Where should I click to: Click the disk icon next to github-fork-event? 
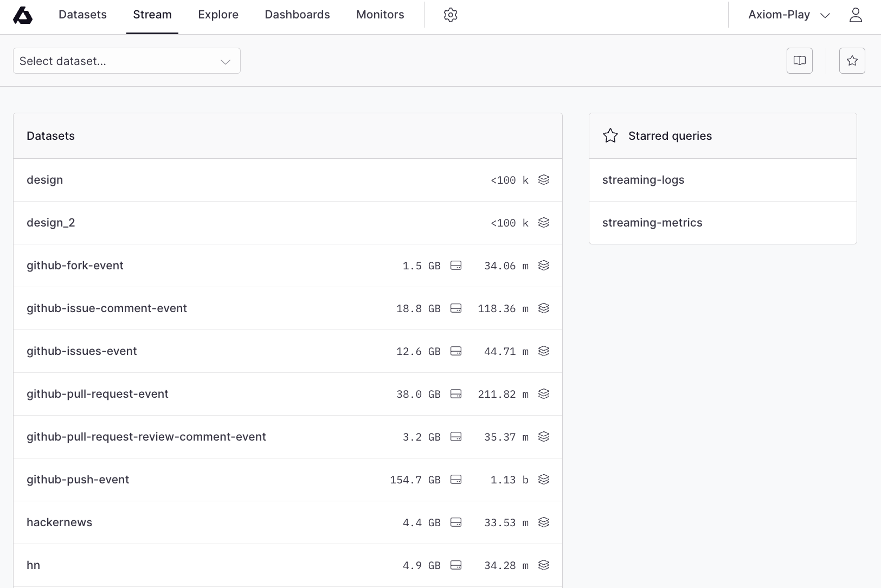(456, 266)
